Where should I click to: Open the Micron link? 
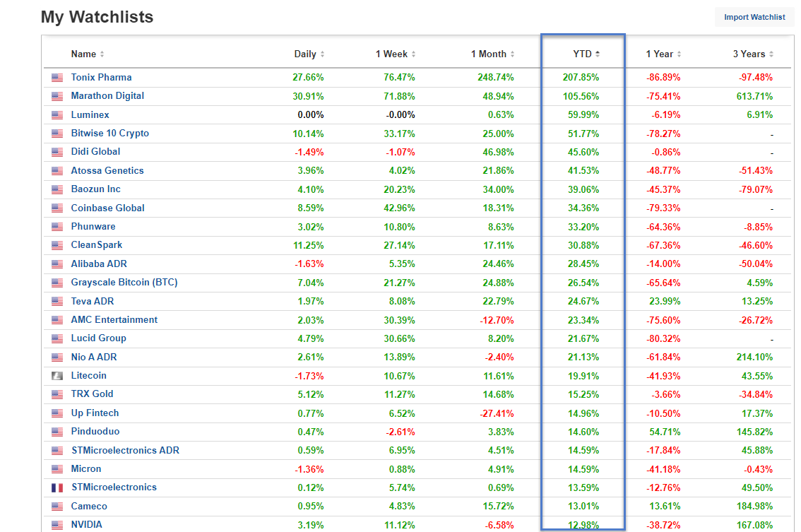coord(86,468)
